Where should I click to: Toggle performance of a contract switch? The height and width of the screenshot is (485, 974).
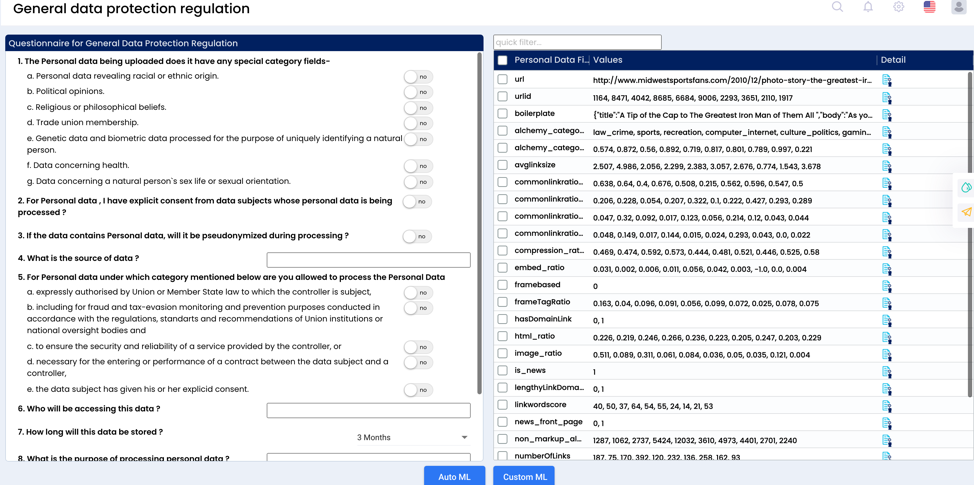tap(418, 362)
